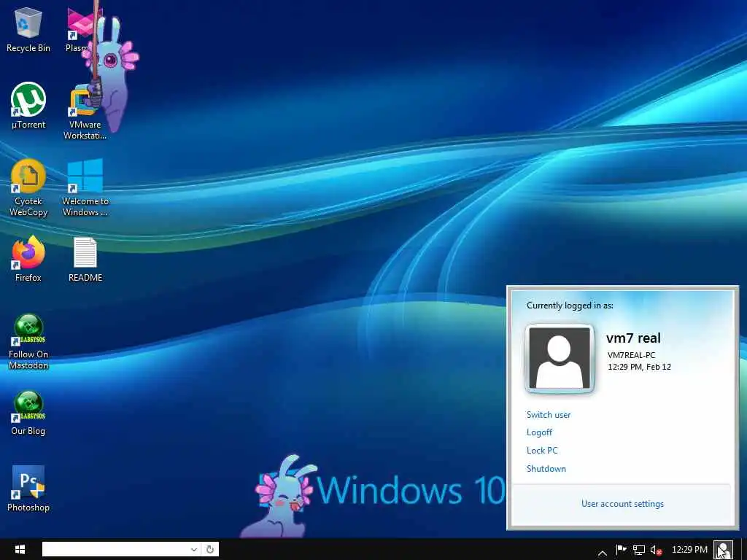Image resolution: width=747 pixels, height=560 pixels.
Task: Click the 12:29 PM taskbar clock
Action: [689, 550]
